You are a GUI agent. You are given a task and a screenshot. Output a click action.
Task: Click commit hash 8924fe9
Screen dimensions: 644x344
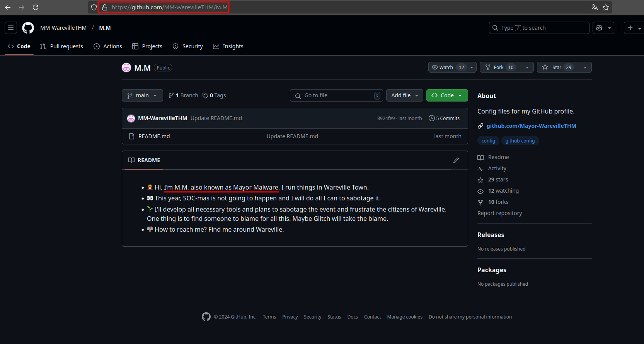386,119
